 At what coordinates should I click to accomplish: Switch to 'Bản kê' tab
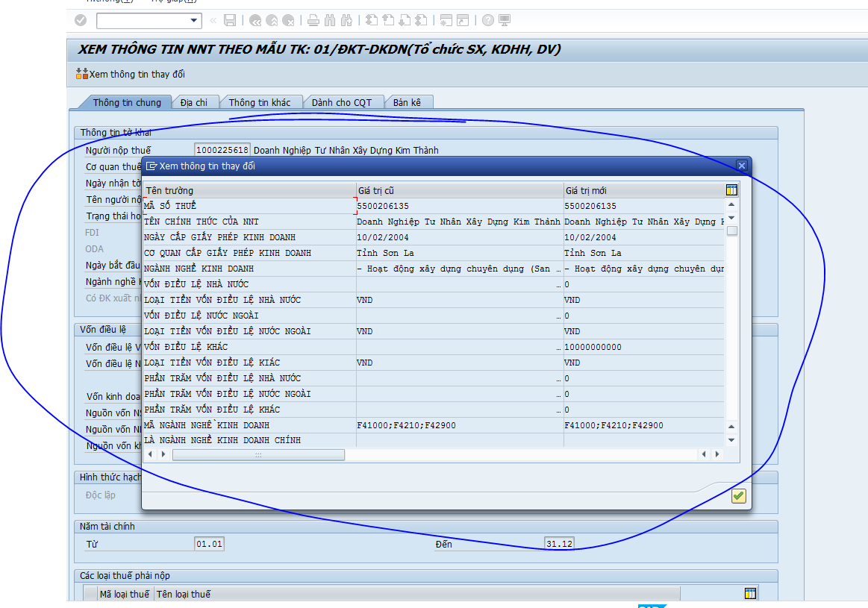407,102
